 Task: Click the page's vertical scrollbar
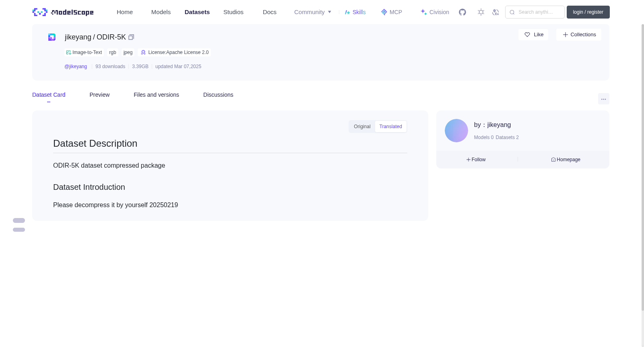pos(642,167)
